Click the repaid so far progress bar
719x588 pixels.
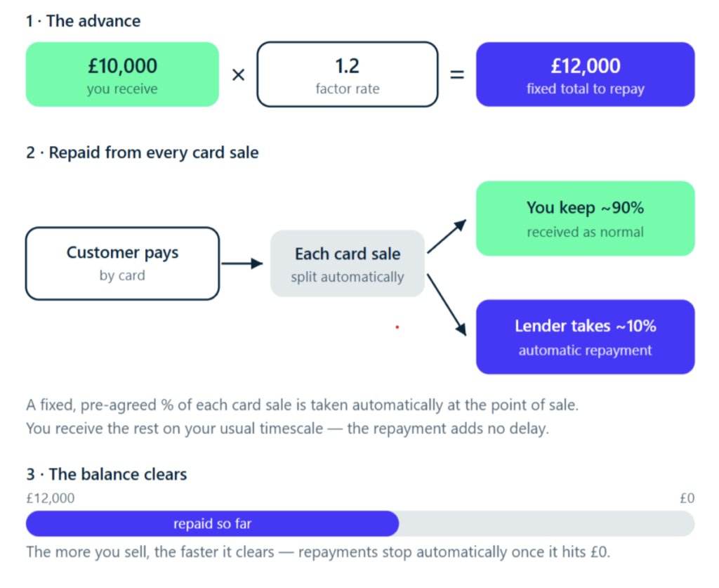pos(212,523)
